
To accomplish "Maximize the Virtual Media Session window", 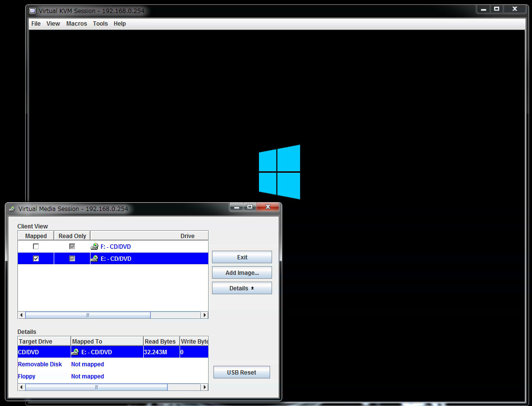I will coord(250,207).
